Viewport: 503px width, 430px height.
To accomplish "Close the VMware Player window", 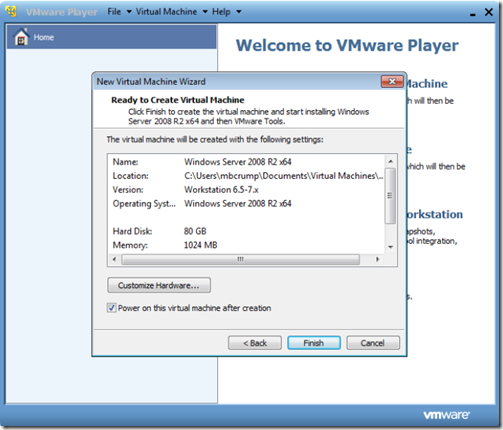I will point(489,12).
